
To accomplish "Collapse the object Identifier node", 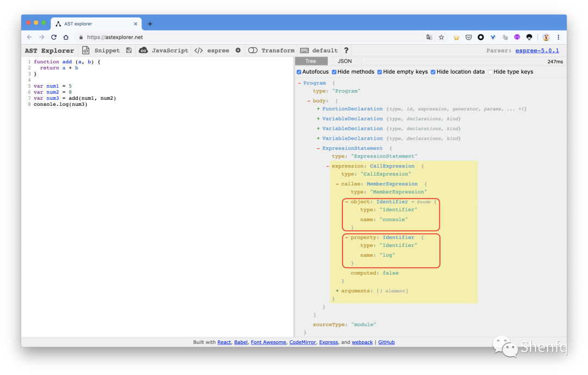I will pyautogui.click(x=346, y=202).
